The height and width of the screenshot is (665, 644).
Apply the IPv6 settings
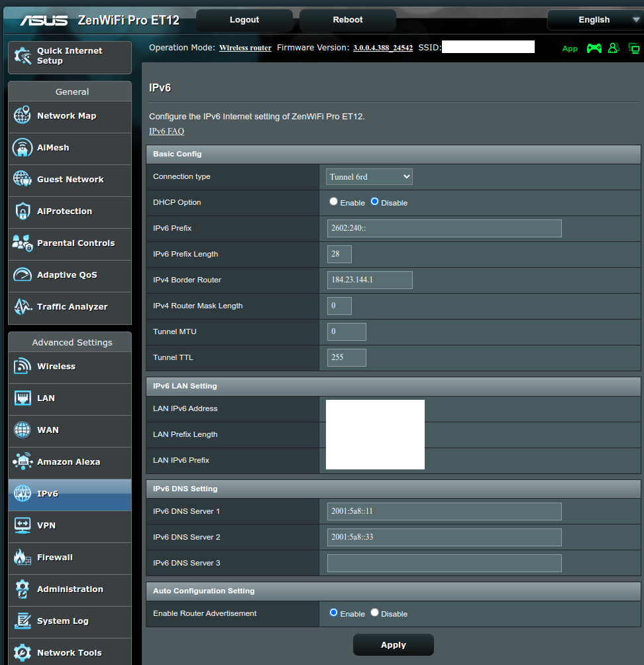(x=393, y=645)
